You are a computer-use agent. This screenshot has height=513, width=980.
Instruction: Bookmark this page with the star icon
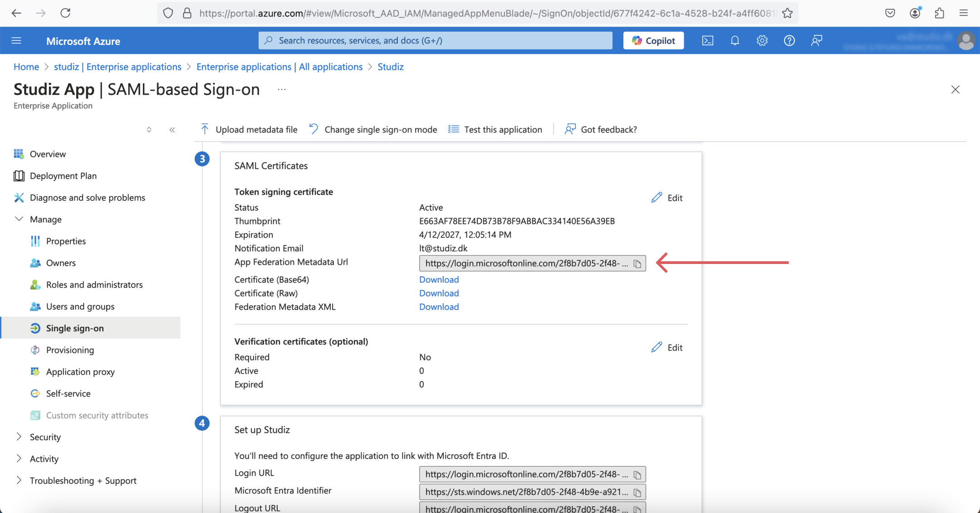787,13
